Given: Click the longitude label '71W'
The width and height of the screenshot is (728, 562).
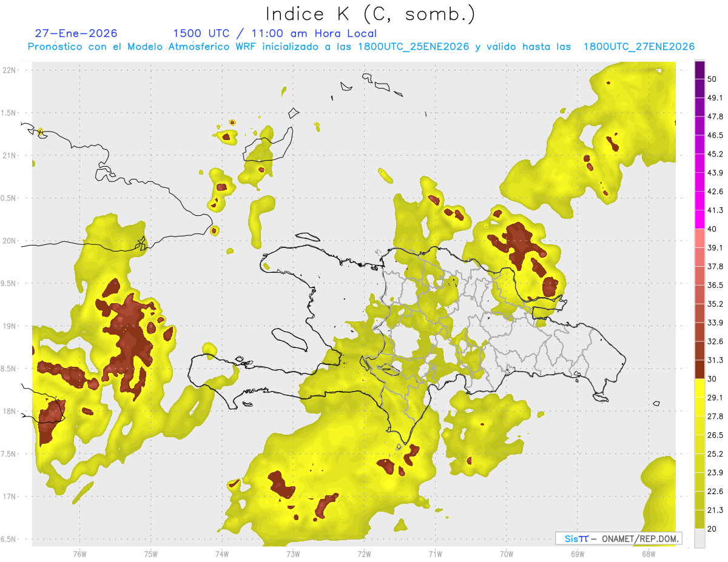Looking at the screenshot, I should [x=435, y=554].
